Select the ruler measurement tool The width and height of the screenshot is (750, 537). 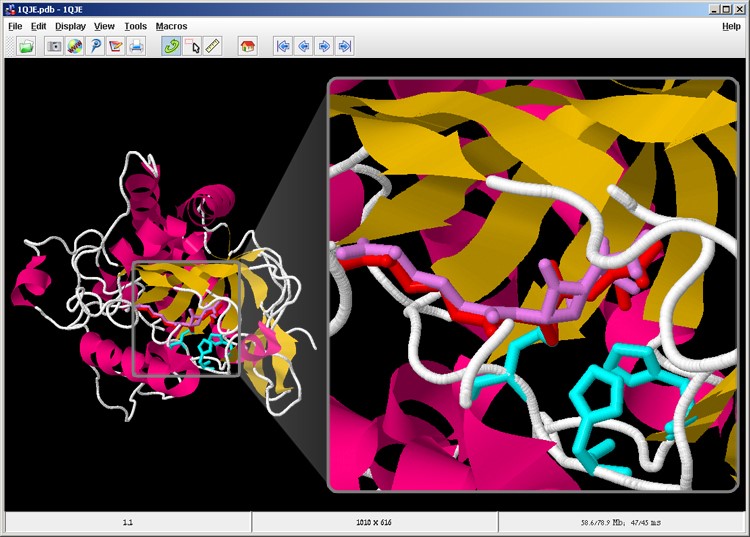(212, 46)
